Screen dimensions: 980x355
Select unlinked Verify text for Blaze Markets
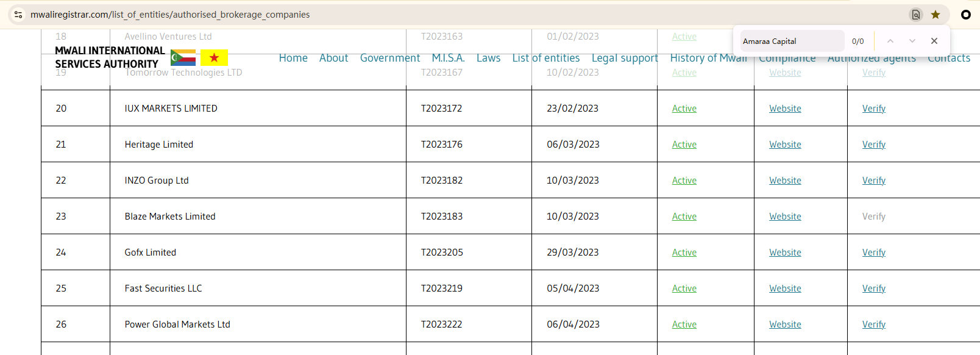pyautogui.click(x=873, y=217)
